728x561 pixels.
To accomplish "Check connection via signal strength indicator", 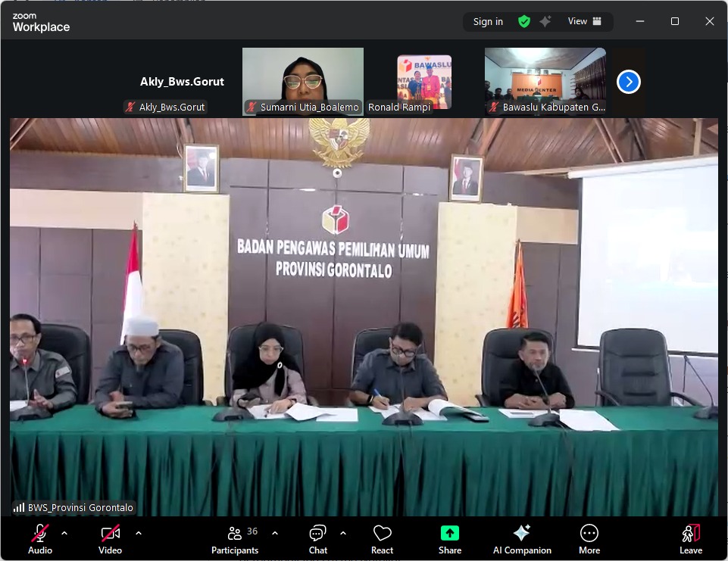I will pyautogui.click(x=20, y=507).
